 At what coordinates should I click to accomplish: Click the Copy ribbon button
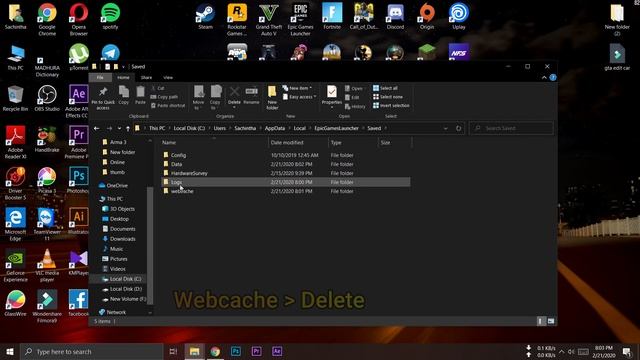tap(124, 95)
